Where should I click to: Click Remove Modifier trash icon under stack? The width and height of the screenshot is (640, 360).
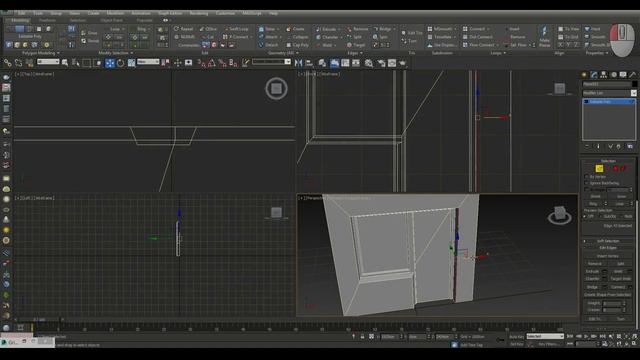[x=619, y=146]
